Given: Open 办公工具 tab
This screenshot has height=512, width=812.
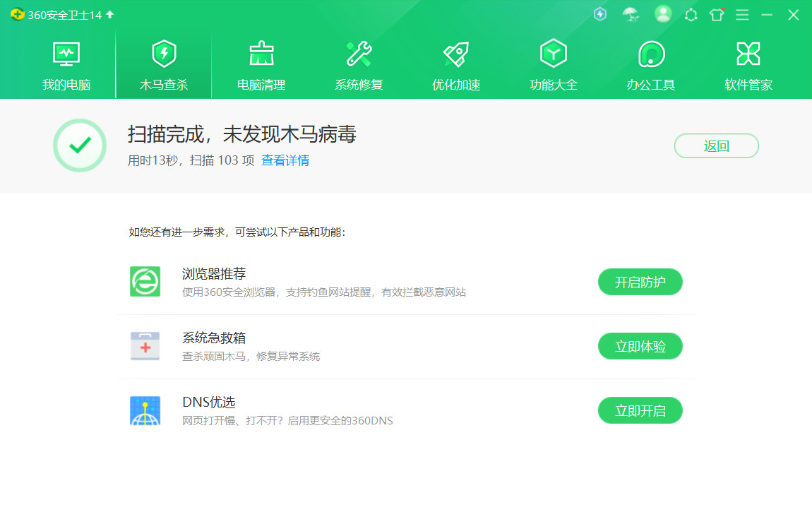Looking at the screenshot, I should point(651,66).
